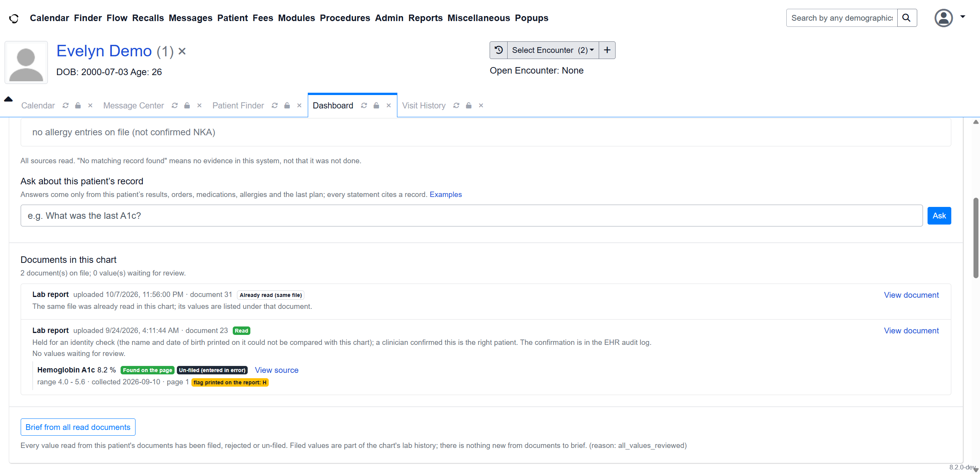Collapse the patient header with the up arrow
The height and width of the screenshot is (474, 980).
8,99
